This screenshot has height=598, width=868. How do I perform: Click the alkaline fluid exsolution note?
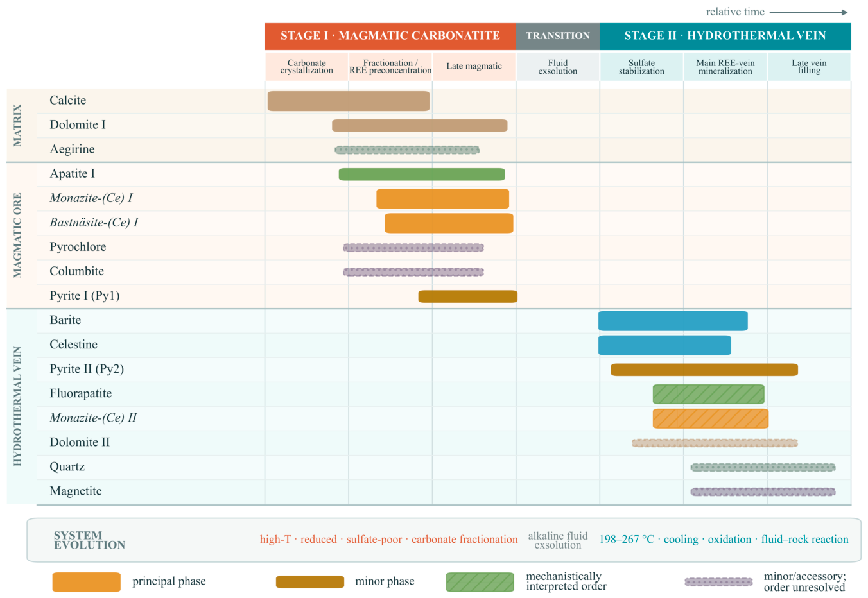click(558, 540)
